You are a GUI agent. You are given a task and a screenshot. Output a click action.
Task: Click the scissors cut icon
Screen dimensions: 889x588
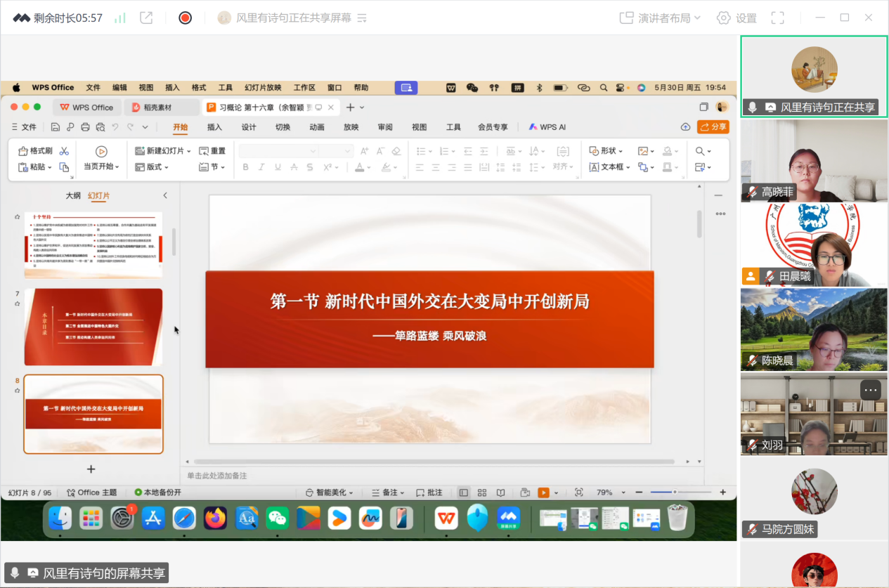[64, 151]
